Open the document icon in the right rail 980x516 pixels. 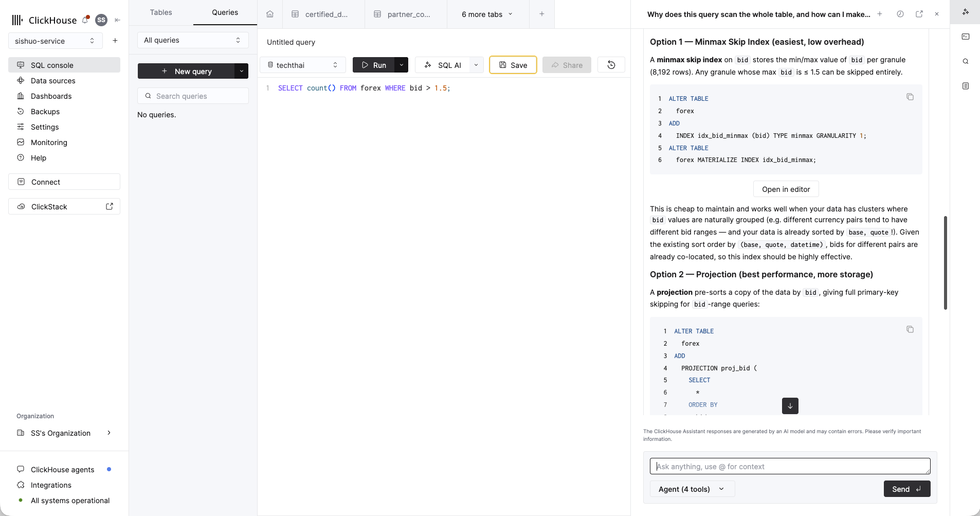966,86
